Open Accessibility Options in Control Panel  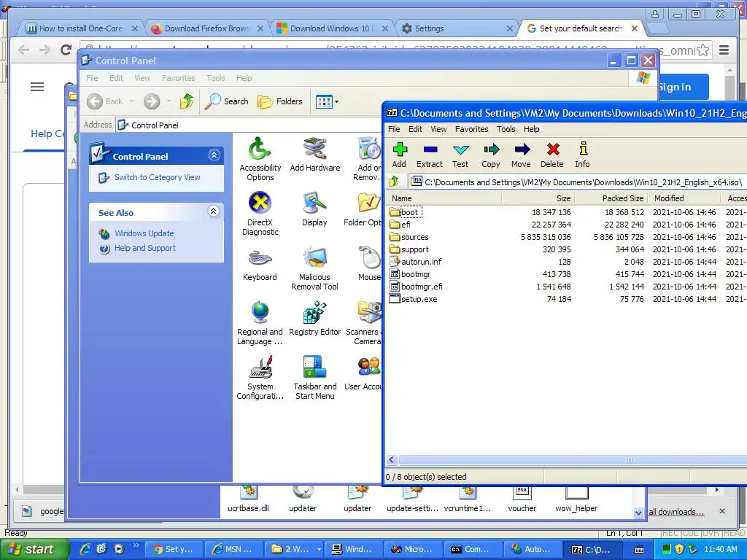tap(260, 159)
